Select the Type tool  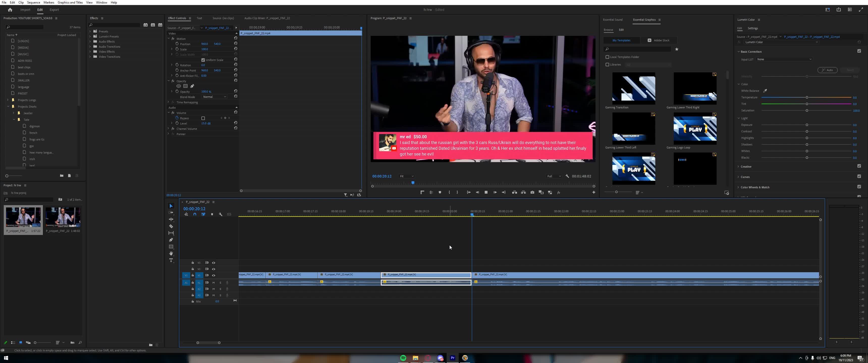171,260
